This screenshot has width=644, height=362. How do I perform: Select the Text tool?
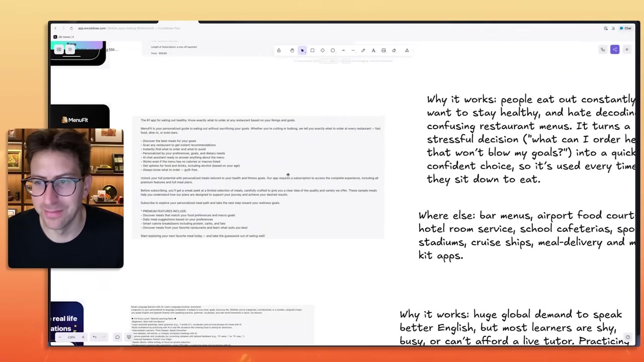pyautogui.click(x=373, y=50)
